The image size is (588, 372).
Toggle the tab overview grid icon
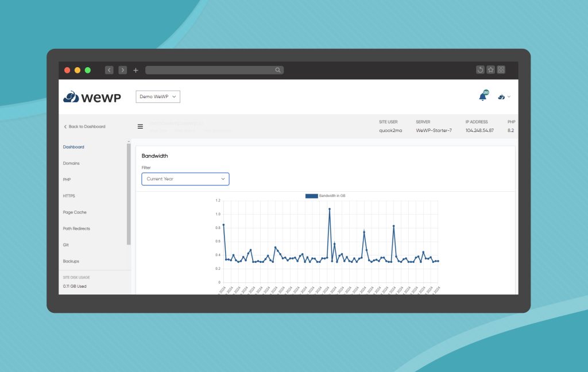point(501,69)
